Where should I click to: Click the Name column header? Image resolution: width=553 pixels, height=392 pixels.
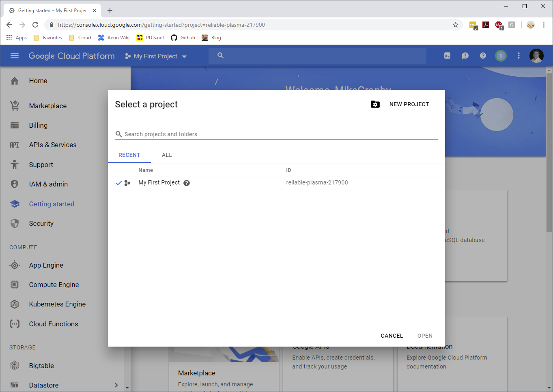click(146, 170)
